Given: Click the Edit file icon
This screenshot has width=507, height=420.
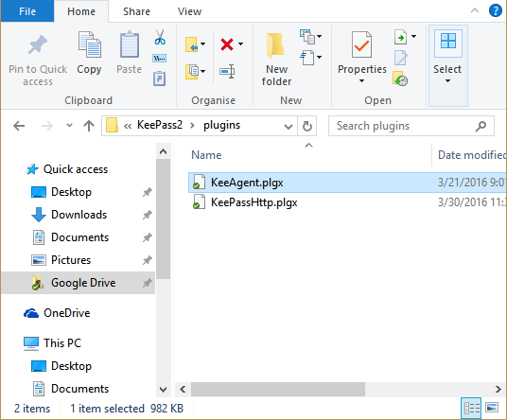Looking at the screenshot, I should click(401, 58).
